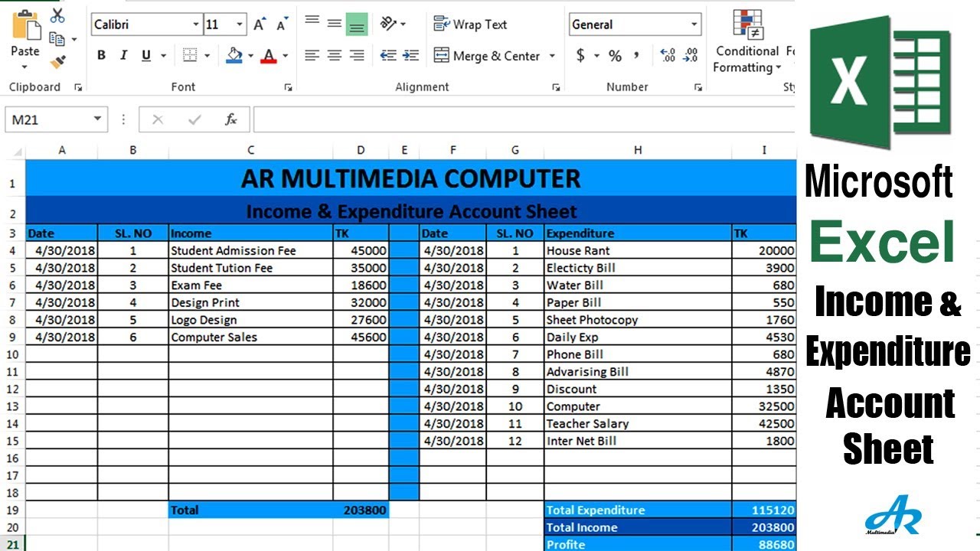Select Profite value 88680
The image size is (980, 551).
(763, 544)
